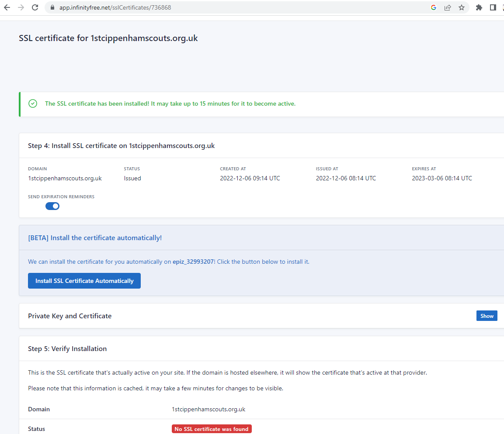This screenshot has width=504, height=434.
Task: Go back to the previous page
Action: point(7,7)
